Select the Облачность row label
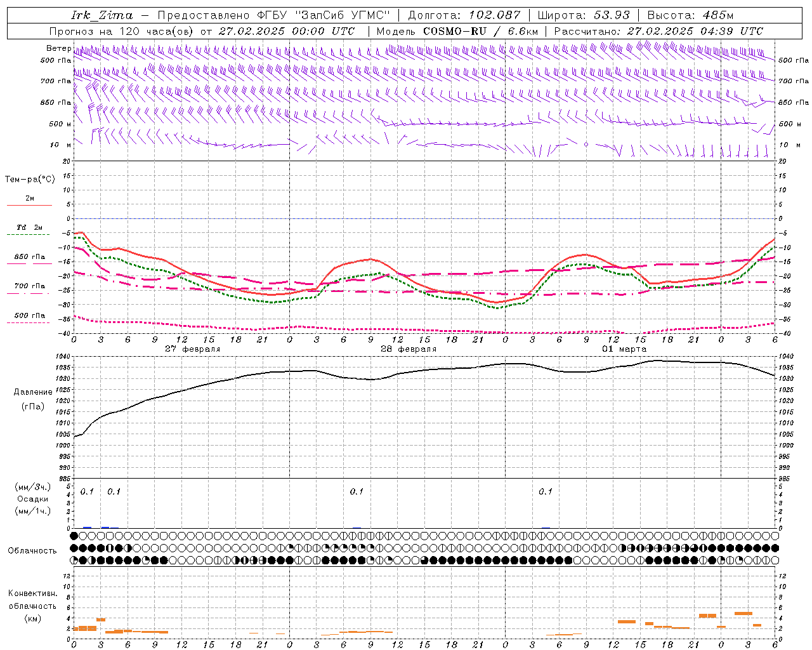 coord(32,550)
